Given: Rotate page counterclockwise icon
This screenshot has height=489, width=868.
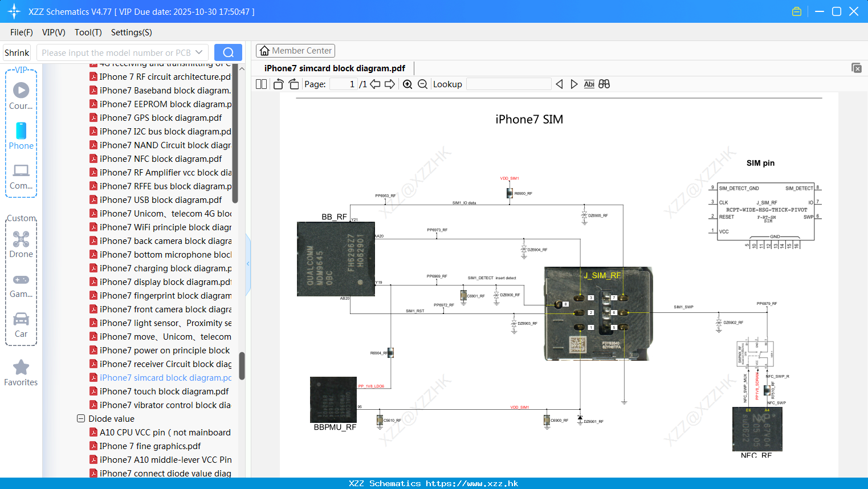Looking at the screenshot, I should [278, 84].
